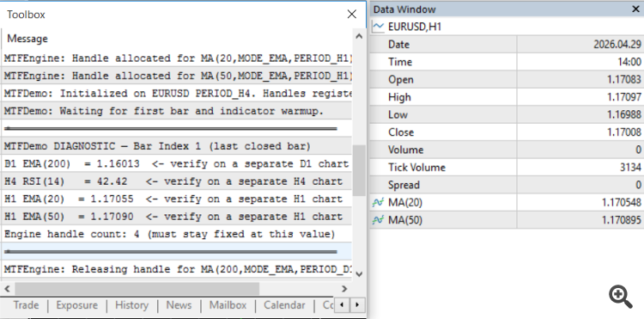This screenshot has height=319, width=644.
Task: Close the Toolbox panel
Action: [x=351, y=15]
